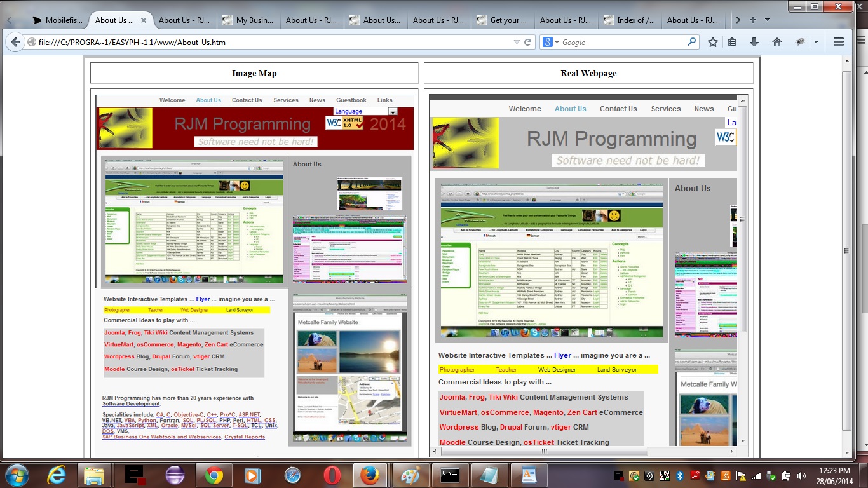
Task: Open Windows Explorer folder in taskbar
Action: (94, 475)
